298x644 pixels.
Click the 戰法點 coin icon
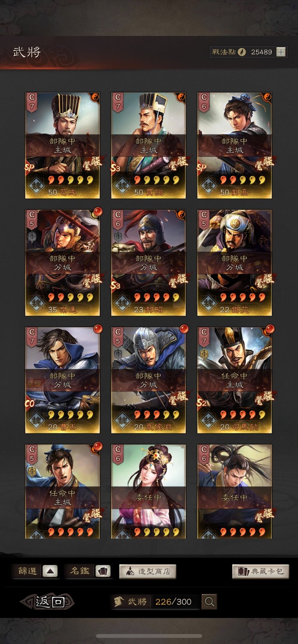pos(242,52)
